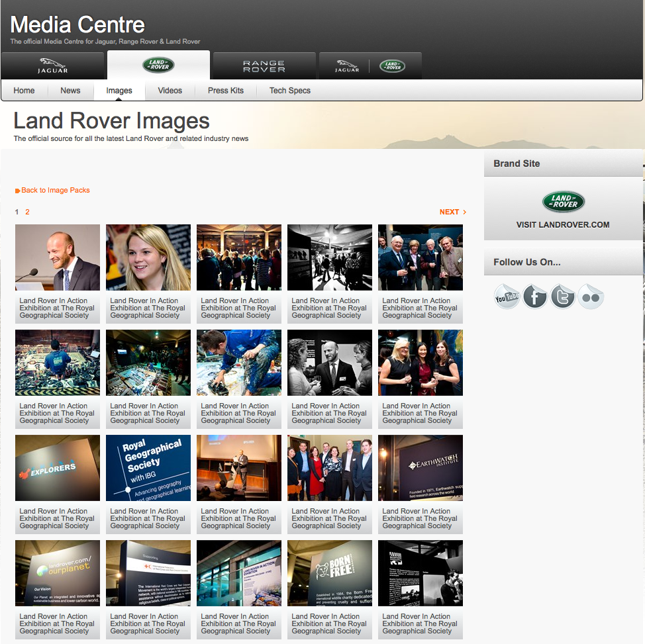
Task: Go to Home in navigation bar
Action: pos(24,91)
